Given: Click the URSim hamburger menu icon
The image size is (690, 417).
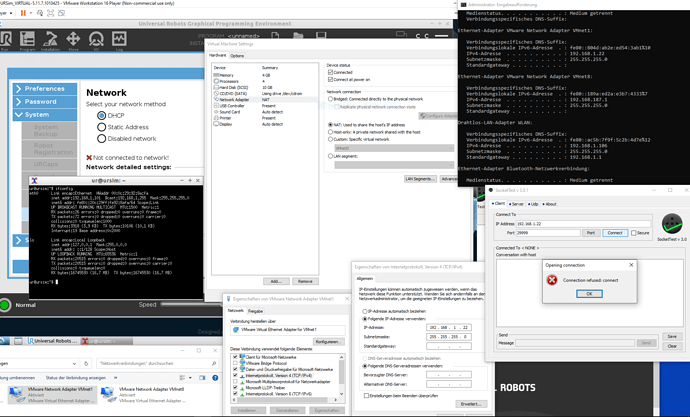Looking at the screenshot, I should (x=441, y=36).
